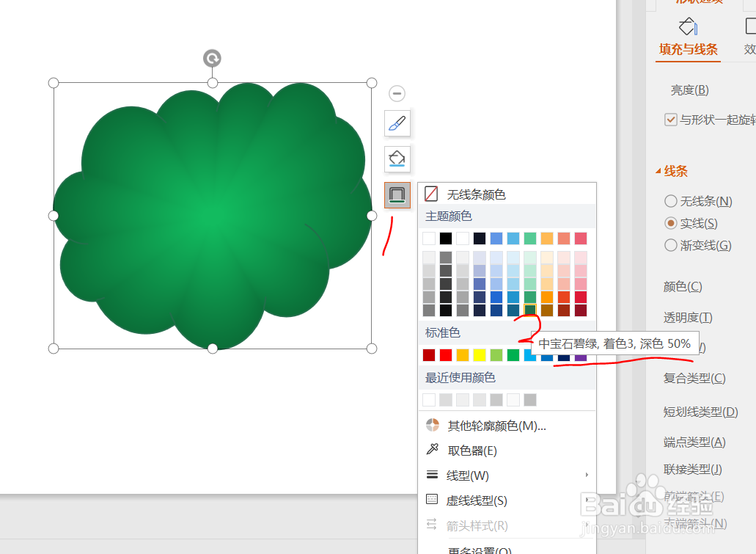
Task: Pick the black theme color swatch
Action: (x=446, y=238)
